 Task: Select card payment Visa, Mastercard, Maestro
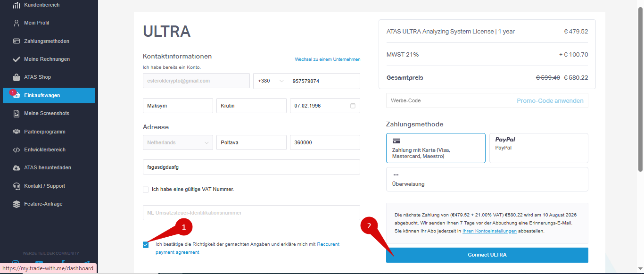point(436,148)
